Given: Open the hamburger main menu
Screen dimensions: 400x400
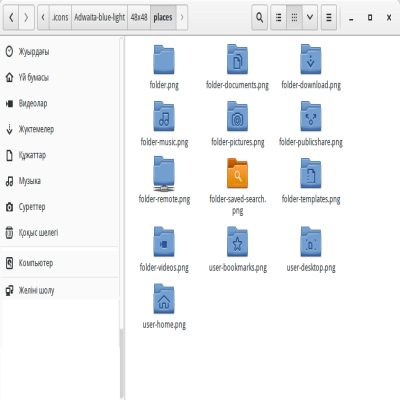Looking at the screenshot, I should (x=329, y=17).
